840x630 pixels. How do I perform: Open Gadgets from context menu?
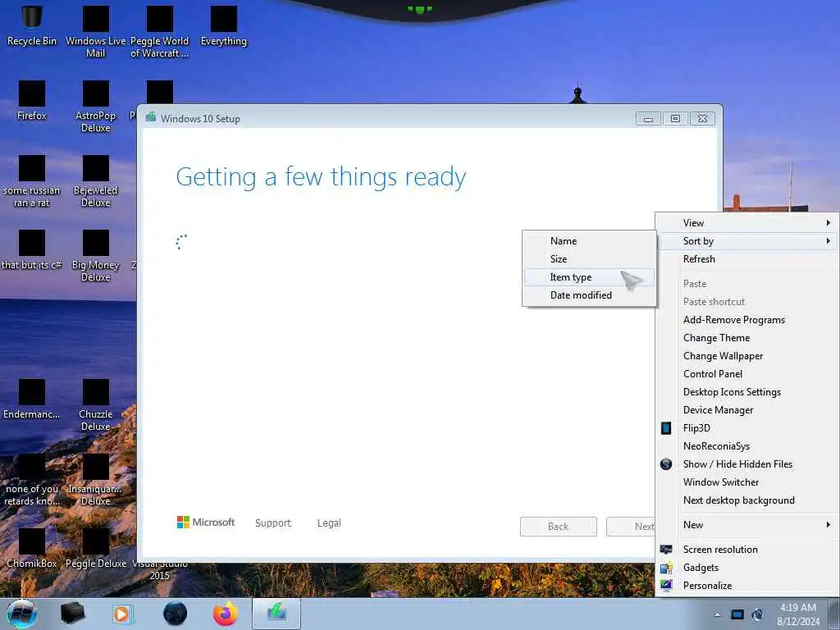pos(746,568)
